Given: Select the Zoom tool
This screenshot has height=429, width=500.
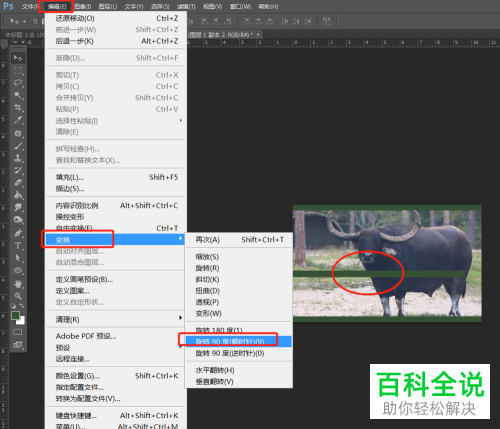Looking at the screenshot, I should [18, 296].
